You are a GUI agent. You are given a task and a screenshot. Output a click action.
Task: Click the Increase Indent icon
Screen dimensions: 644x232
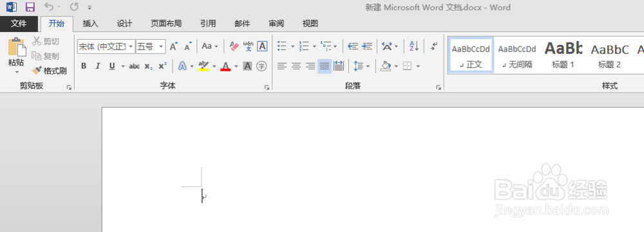pos(367,46)
